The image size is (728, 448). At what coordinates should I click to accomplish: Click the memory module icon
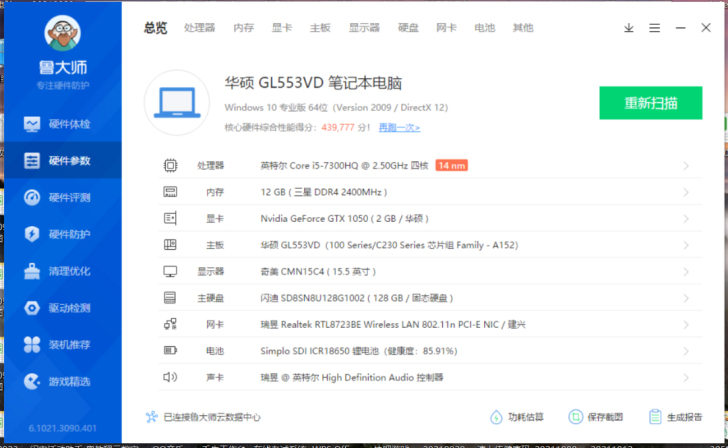pyautogui.click(x=170, y=192)
